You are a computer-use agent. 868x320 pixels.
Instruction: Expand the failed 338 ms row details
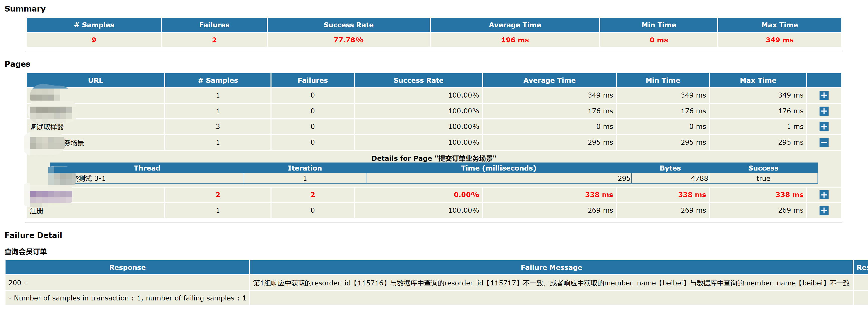tap(824, 195)
